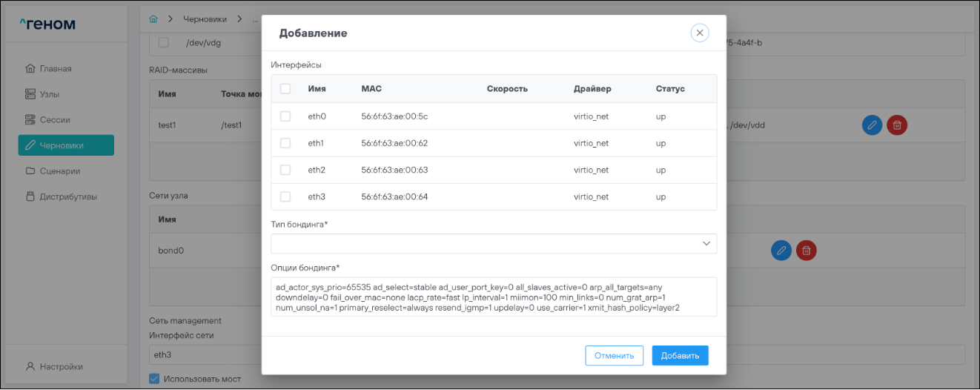This screenshot has width=980, height=390.
Task: Expand the Тип бондинга dropdown
Action: (x=494, y=243)
